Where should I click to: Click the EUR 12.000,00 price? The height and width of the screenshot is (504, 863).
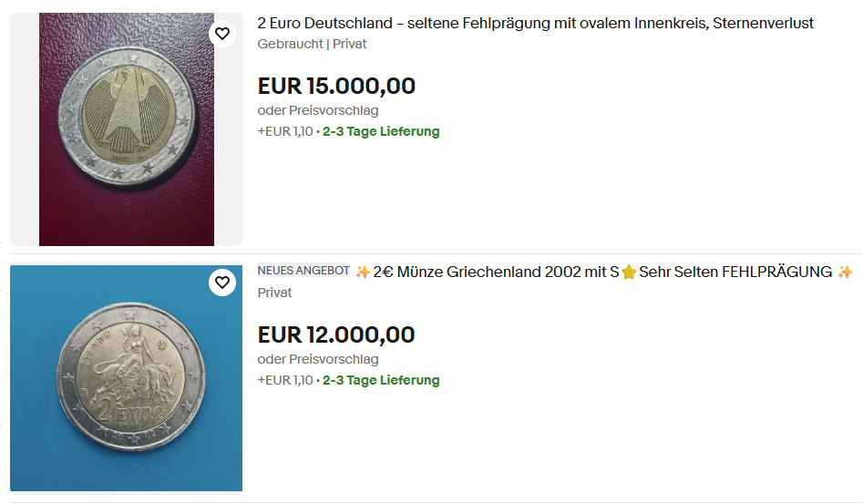[336, 334]
